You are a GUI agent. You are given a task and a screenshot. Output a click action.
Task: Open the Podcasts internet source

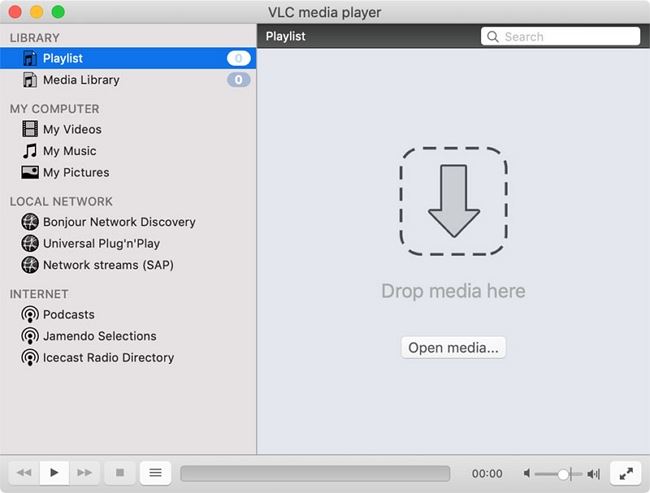68,314
